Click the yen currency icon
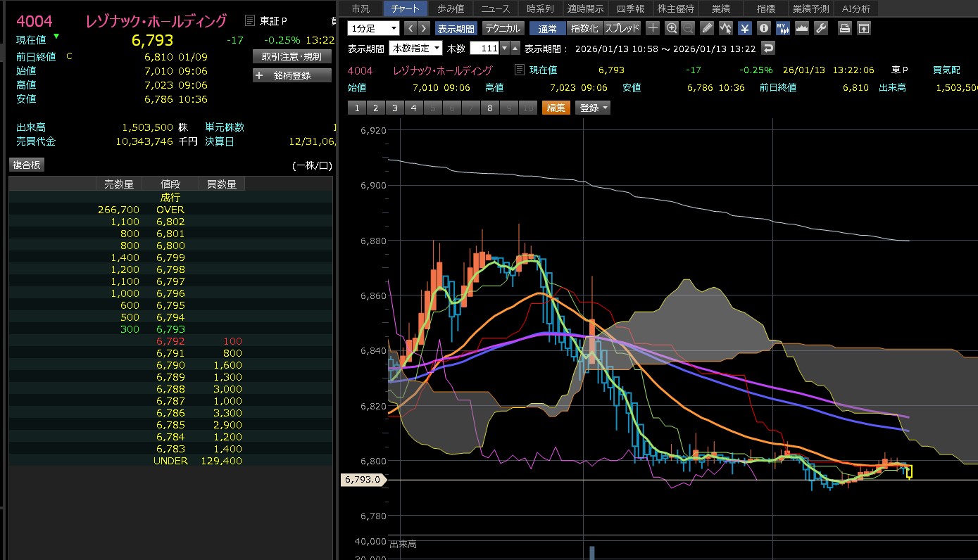 (745, 28)
